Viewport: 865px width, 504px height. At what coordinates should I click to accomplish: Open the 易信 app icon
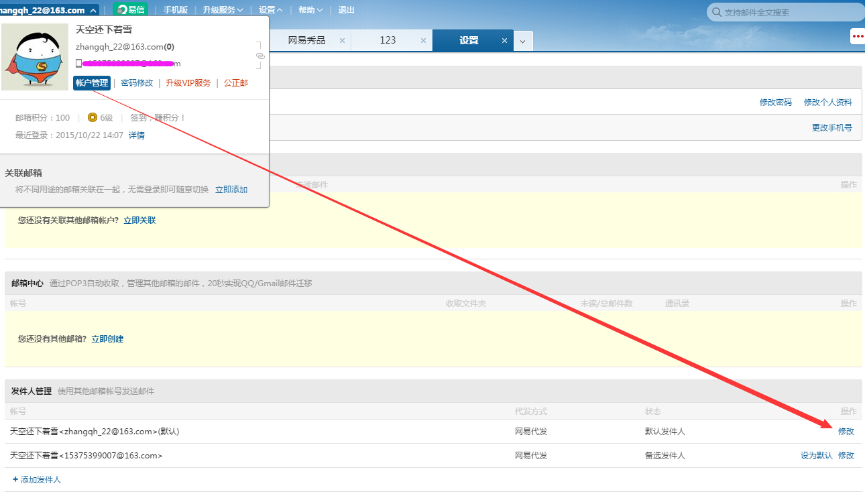130,10
